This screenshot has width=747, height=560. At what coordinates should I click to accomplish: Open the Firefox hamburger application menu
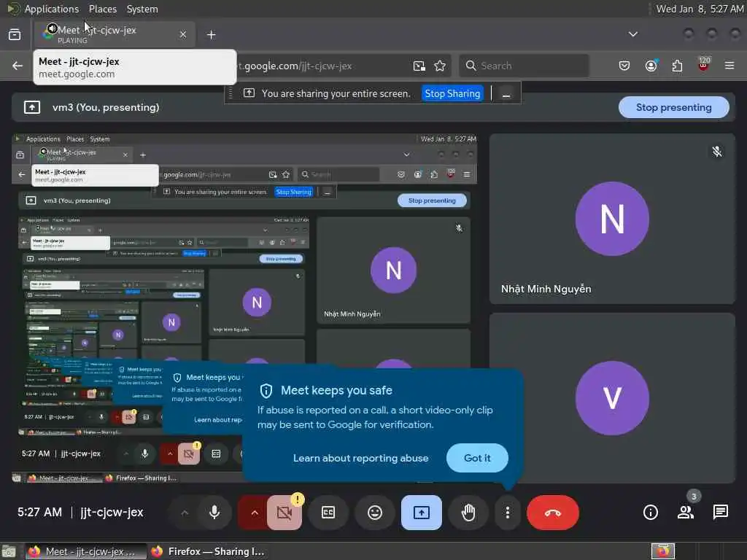(x=729, y=66)
